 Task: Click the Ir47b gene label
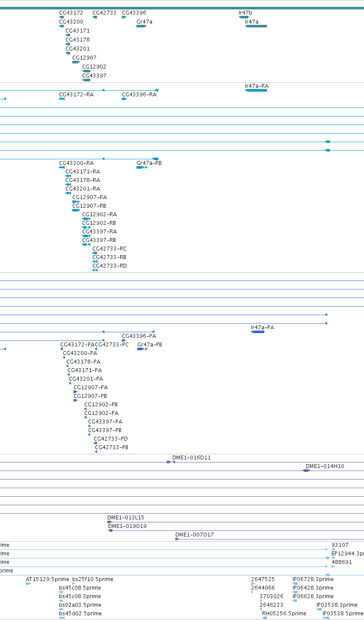pyautogui.click(x=246, y=13)
